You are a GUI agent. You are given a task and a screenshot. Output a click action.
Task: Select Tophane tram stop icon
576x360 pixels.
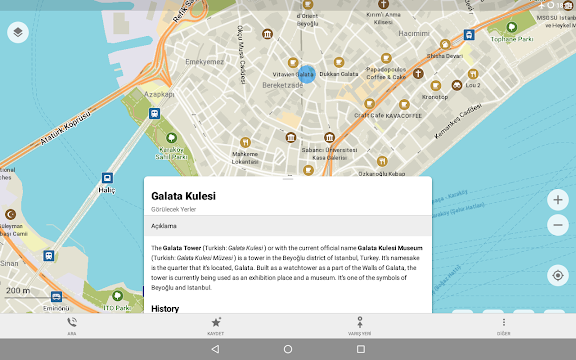point(469,35)
